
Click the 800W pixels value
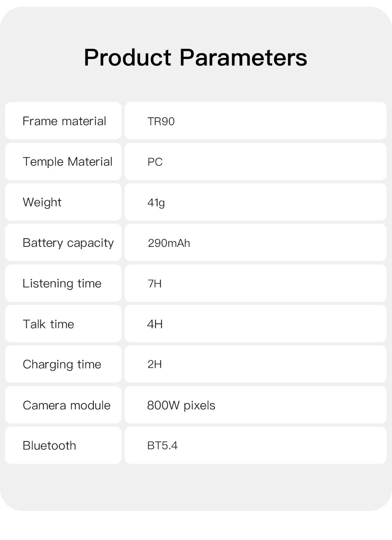coord(181,405)
